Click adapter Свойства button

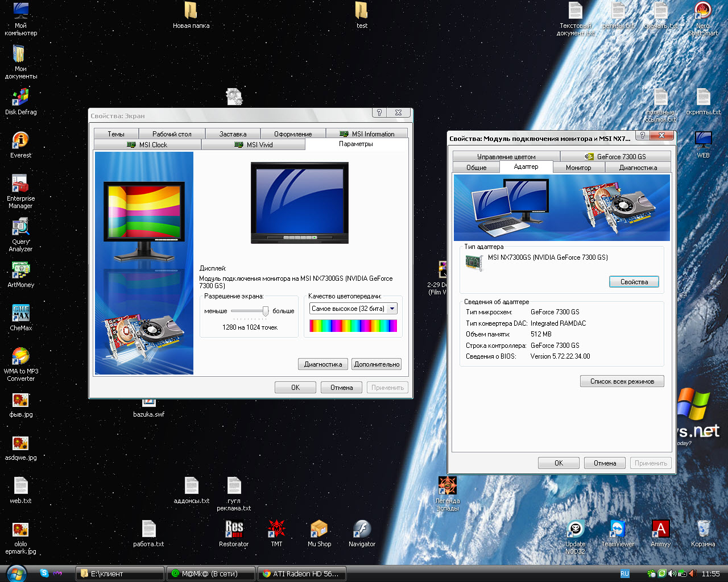coord(634,282)
